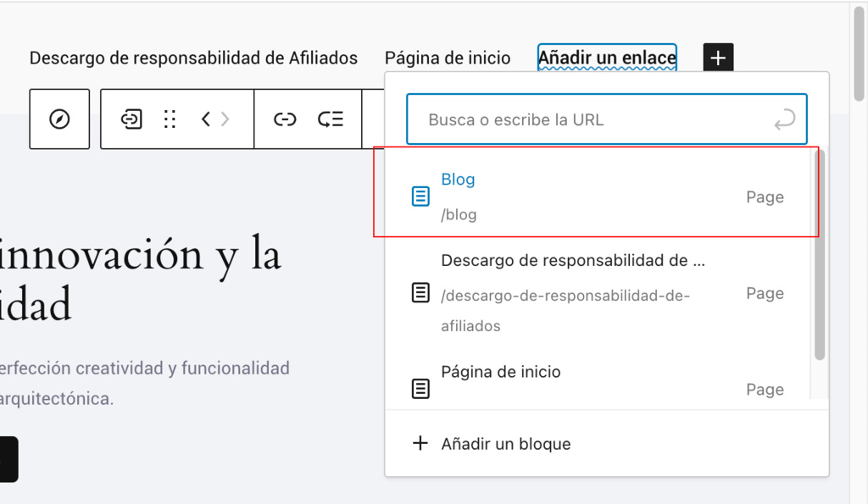Click the page icon beside Blog suggestion

coord(420,196)
